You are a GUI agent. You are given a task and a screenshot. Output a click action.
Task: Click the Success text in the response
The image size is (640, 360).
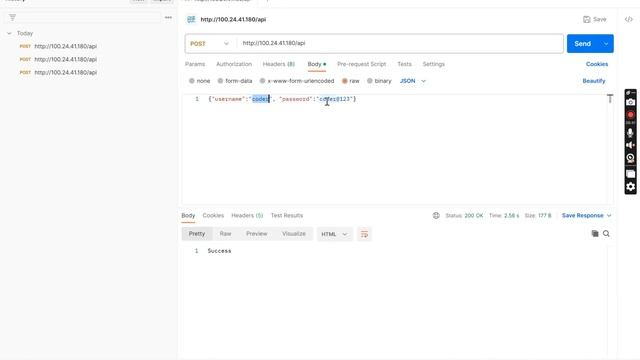(x=219, y=251)
